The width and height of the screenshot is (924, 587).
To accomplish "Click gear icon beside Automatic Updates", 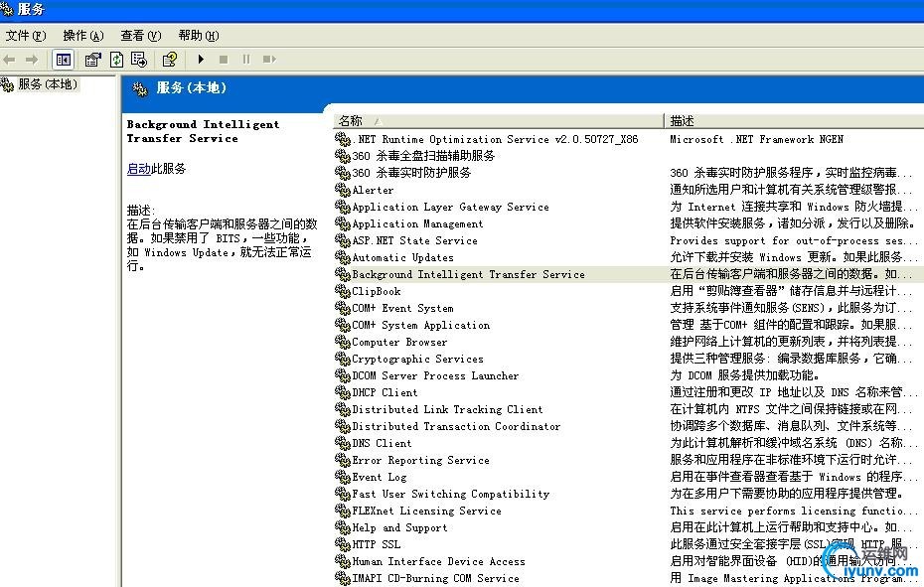I will click(343, 257).
